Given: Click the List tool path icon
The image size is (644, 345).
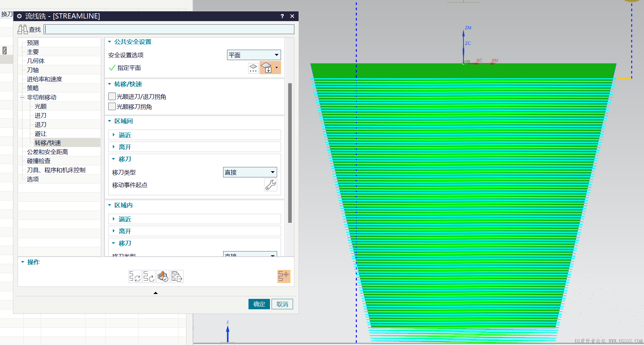Looking at the screenshot, I should click(177, 276).
